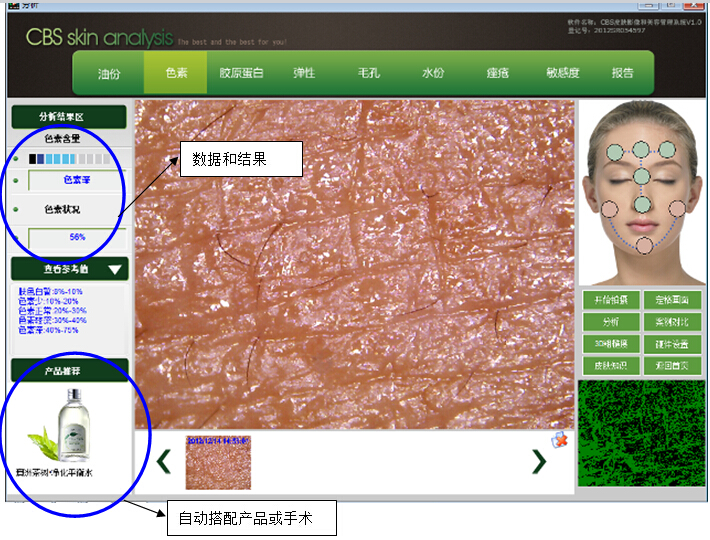Click the 色素深 40%-75% reference line
The height and width of the screenshot is (540, 710).
pos(48,330)
